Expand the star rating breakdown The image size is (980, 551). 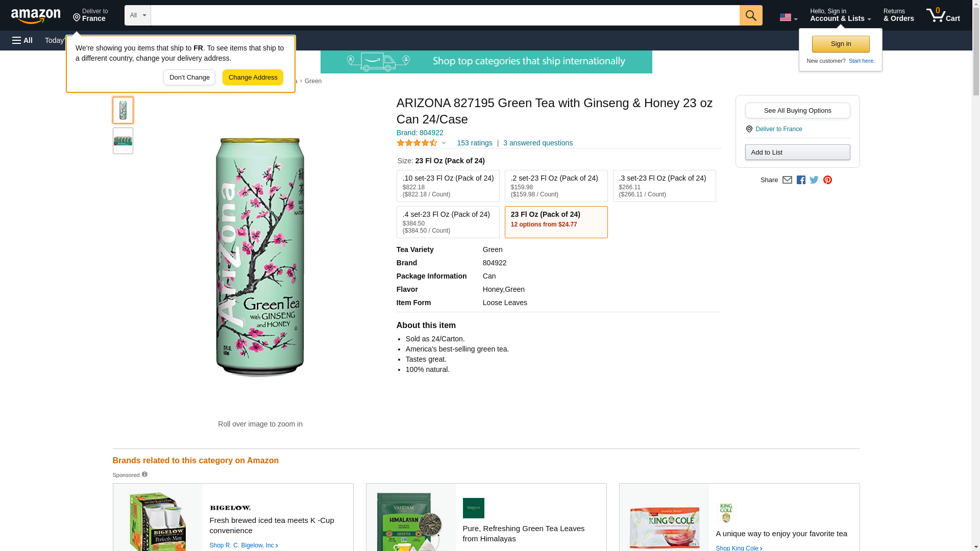[x=422, y=143]
